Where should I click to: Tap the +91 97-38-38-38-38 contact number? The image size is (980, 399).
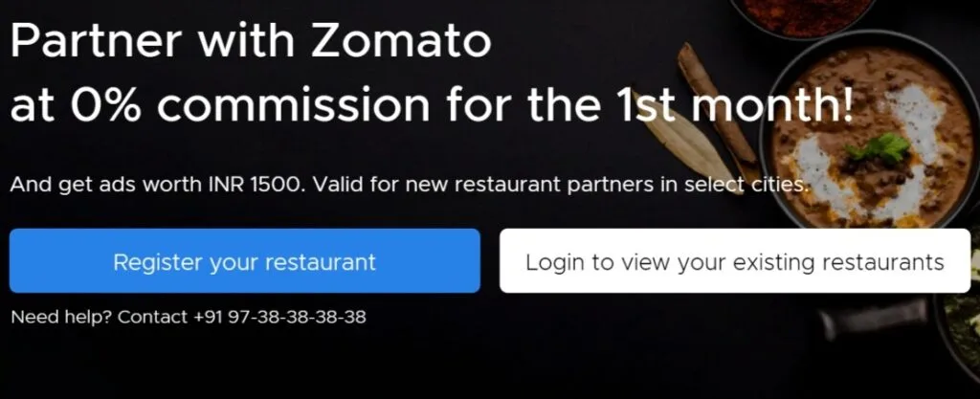pyautogui.click(x=279, y=317)
